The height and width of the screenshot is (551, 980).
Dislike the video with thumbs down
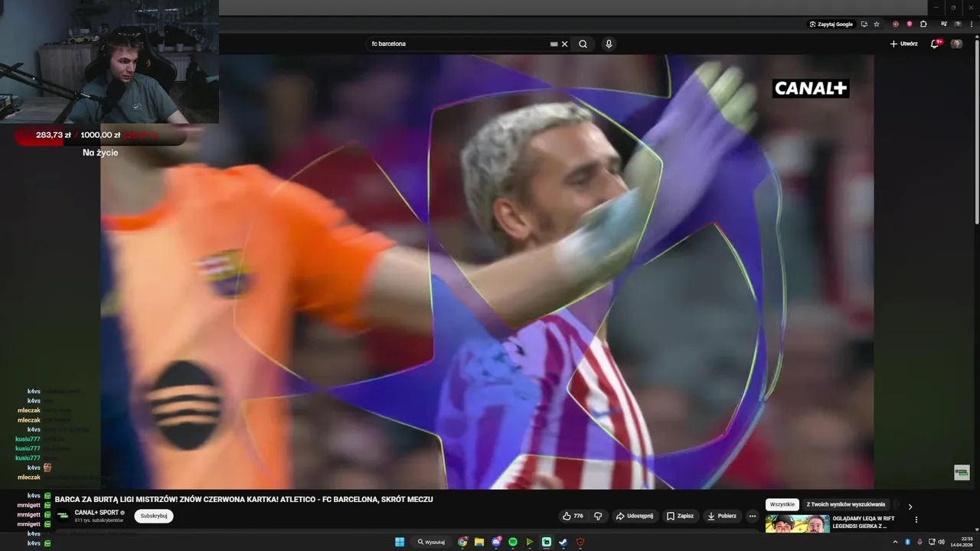(598, 516)
